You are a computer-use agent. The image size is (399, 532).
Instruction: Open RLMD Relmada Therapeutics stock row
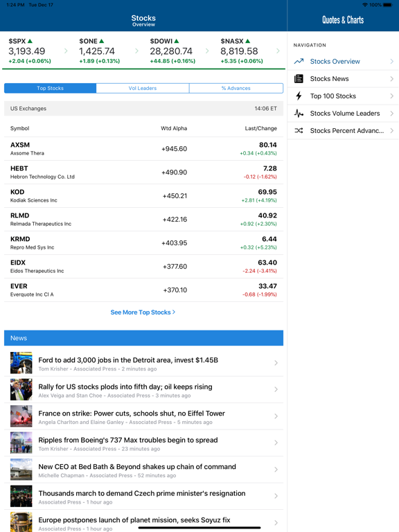pos(143,219)
